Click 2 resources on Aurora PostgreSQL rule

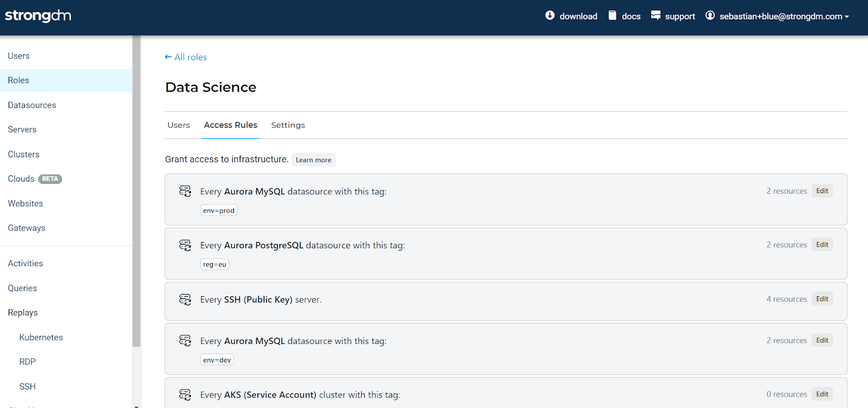[787, 245]
